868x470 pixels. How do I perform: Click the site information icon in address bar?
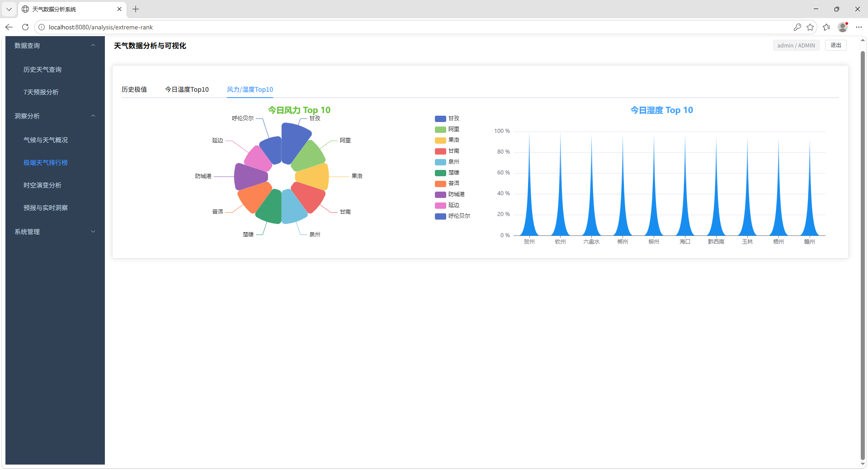click(x=42, y=27)
